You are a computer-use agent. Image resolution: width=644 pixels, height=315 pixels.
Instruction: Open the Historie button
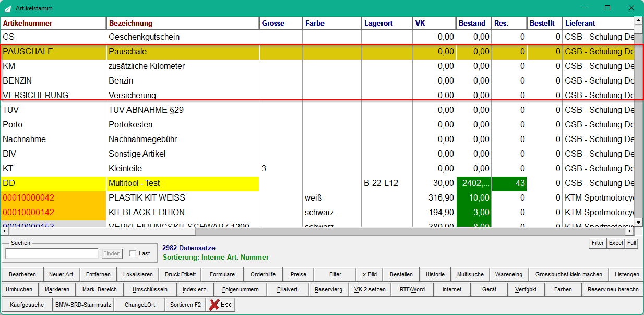[x=435, y=274]
